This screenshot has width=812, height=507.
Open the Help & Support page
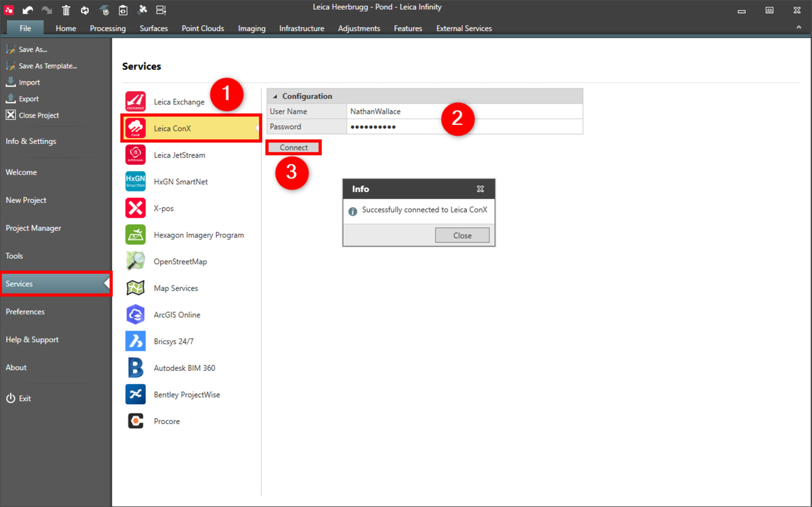(x=32, y=339)
